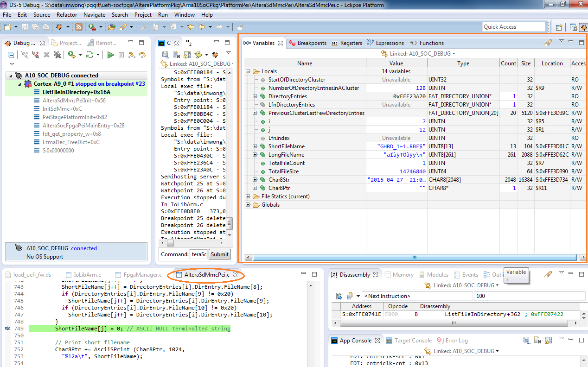Click the Disconnect from Target icon
This screenshot has height=367, width=588.
(x=36, y=55)
